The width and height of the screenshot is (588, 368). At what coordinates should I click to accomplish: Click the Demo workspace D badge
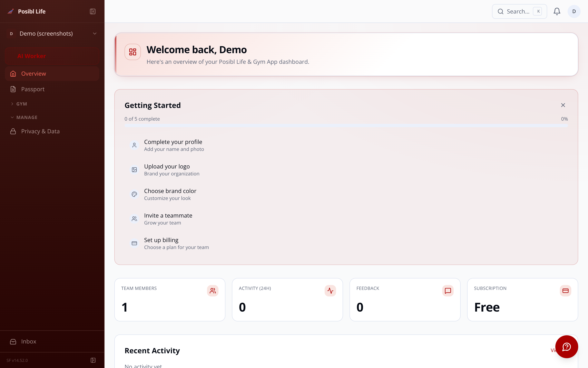11,34
